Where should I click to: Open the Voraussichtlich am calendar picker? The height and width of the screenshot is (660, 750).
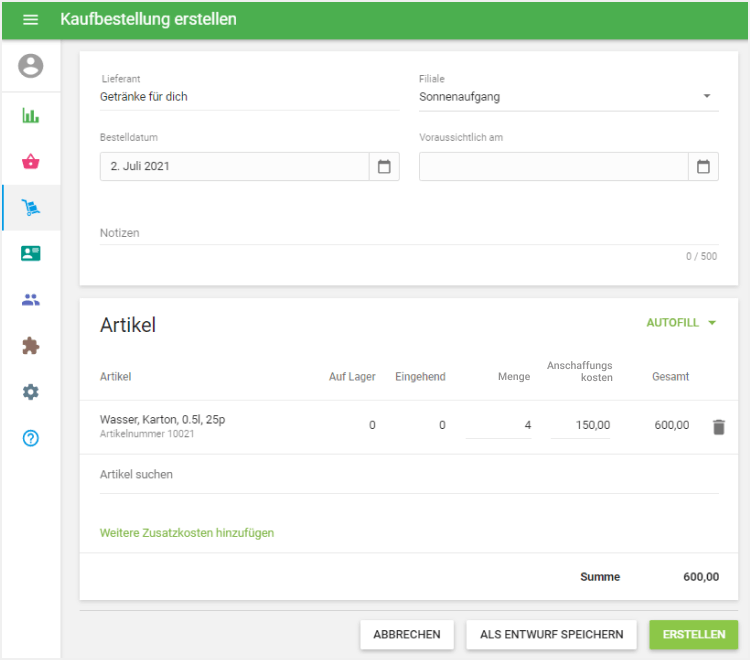click(703, 167)
